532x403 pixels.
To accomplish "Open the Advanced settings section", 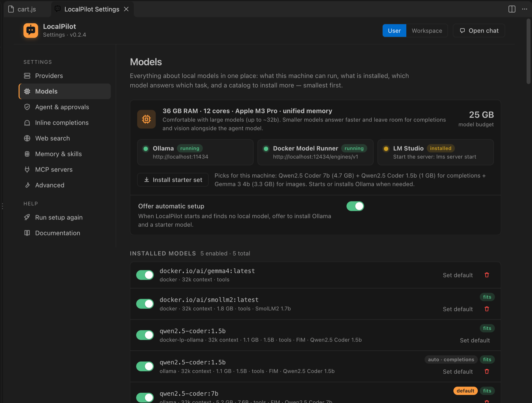I will click(x=65, y=185).
